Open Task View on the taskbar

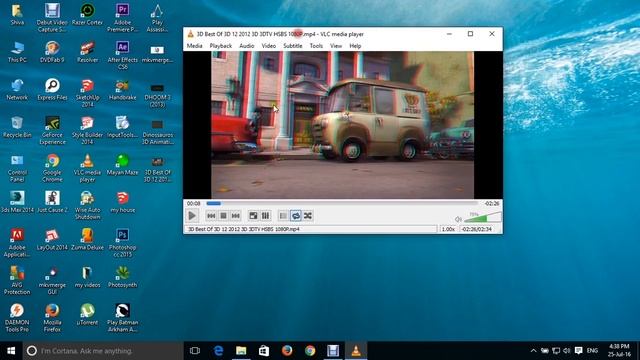[x=195, y=351]
